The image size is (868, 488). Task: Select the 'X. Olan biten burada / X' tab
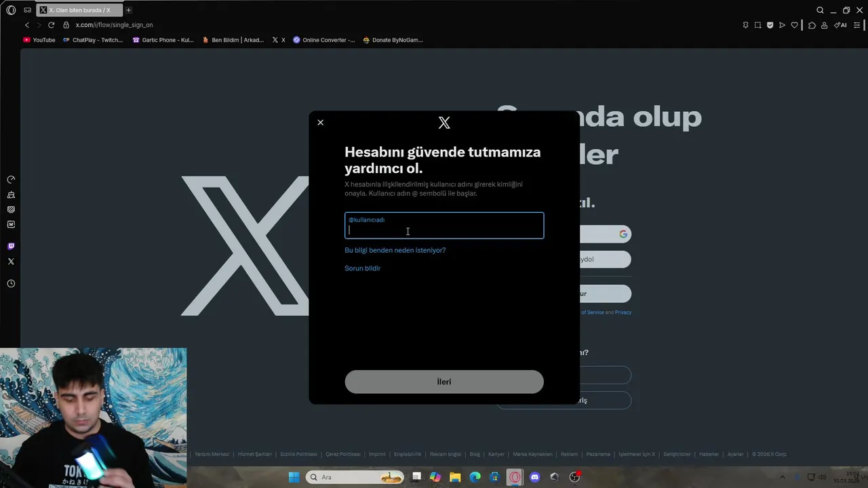[x=79, y=10]
